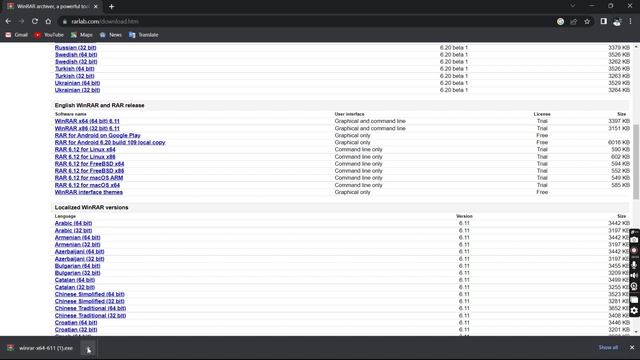Screen dimensions: 640x360
Task: Toggle webcam in the recorder overlay
Action: [634, 287]
